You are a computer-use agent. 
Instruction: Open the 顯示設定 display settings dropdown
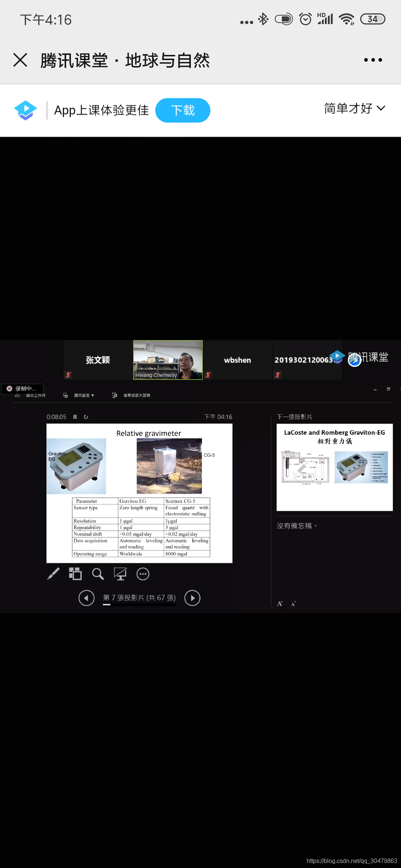[x=78, y=395]
